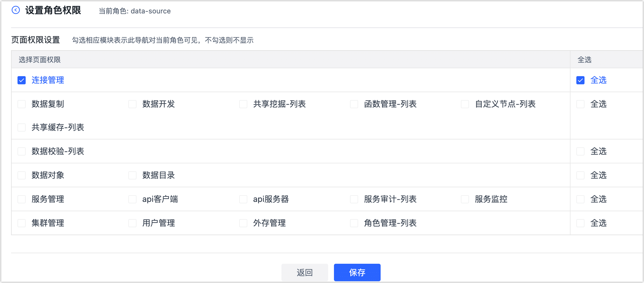Viewport: 644px width, 283px height.
Task: Check the 数据开发 option
Action: point(132,104)
